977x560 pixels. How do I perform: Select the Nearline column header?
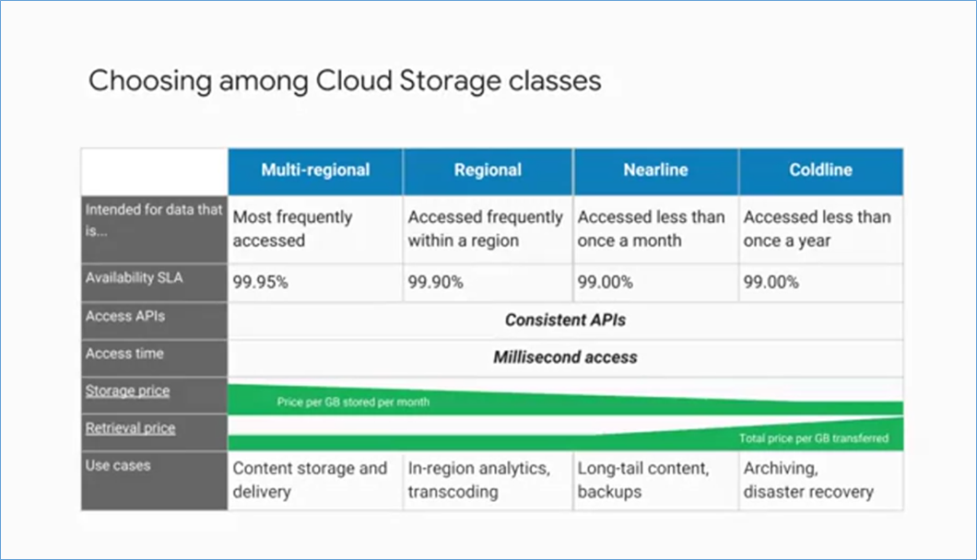[655, 170]
